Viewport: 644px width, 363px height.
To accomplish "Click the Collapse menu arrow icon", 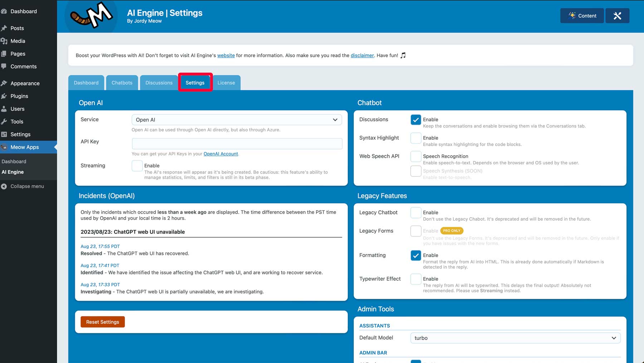I will tap(4, 186).
